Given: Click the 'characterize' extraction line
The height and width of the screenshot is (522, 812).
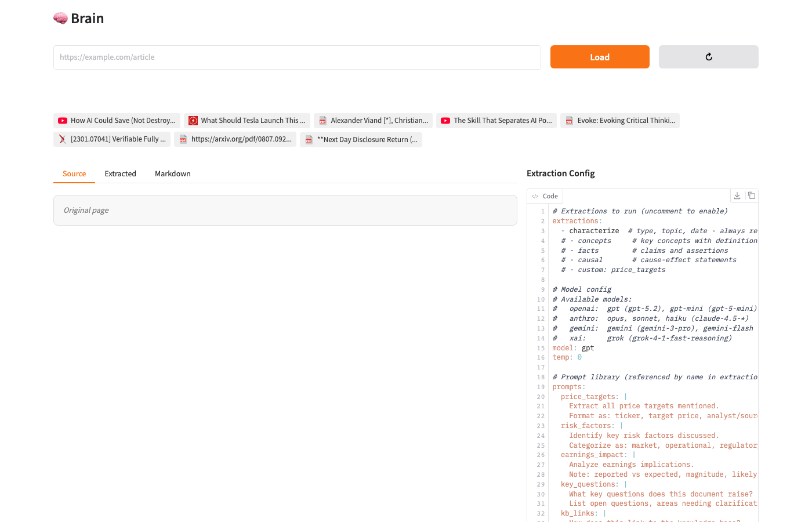Looking at the screenshot, I should (x=594, y=231).
